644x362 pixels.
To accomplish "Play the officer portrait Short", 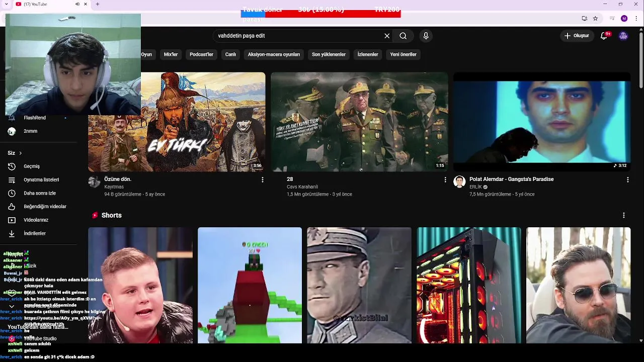I will coord(359,285).
